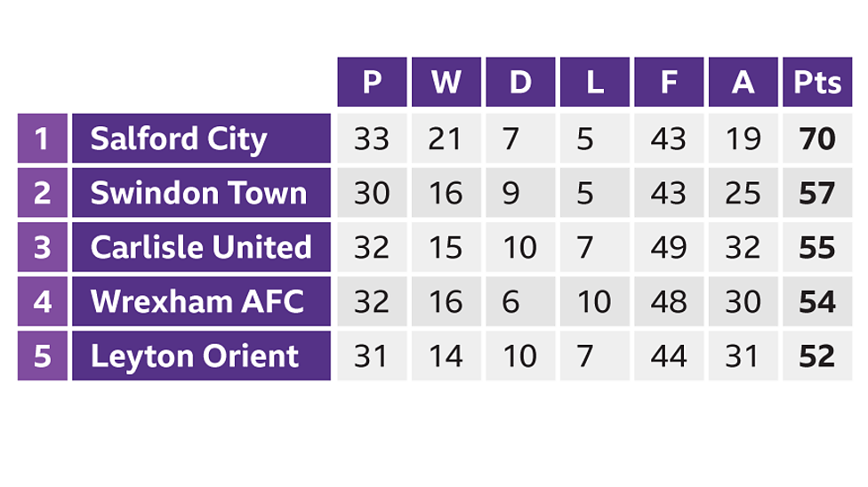Click the position 5 rank cell

(x=42, y=355)
